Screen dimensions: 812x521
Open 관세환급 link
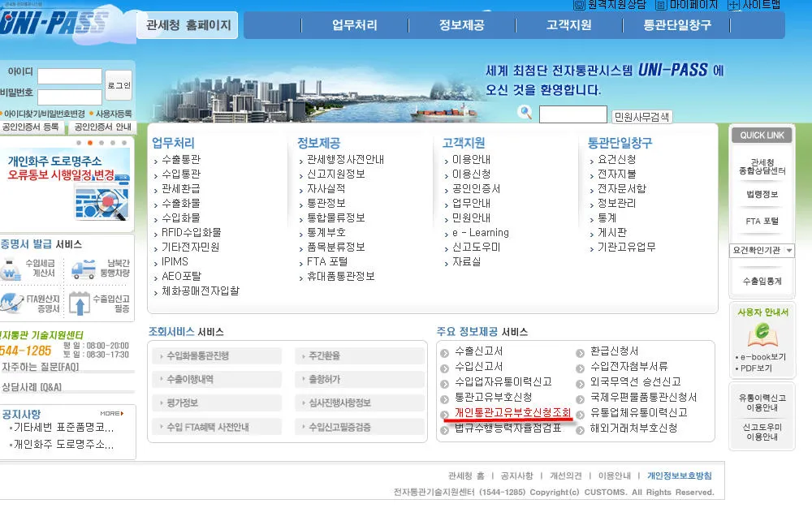181,188
